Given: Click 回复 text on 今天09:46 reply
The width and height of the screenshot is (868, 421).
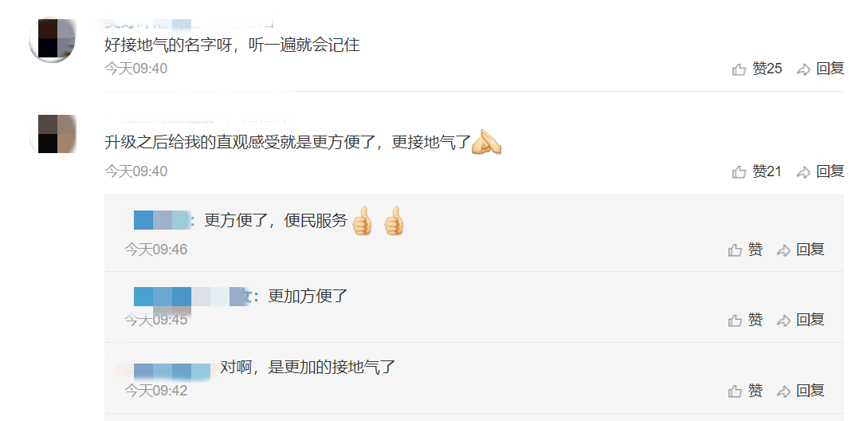Looking at the screenshot, I should (811, 250).
